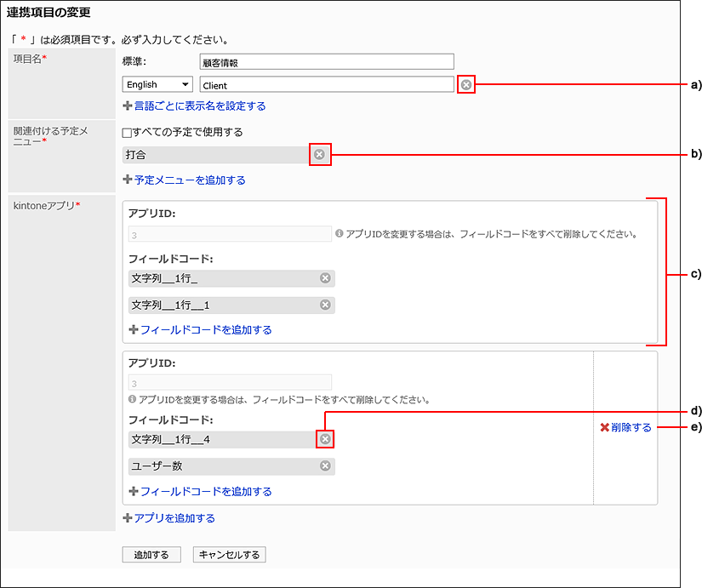Click the 関連付ける予定メニュー label
This screenshot has width=702, height=588.
click(50, 135)
